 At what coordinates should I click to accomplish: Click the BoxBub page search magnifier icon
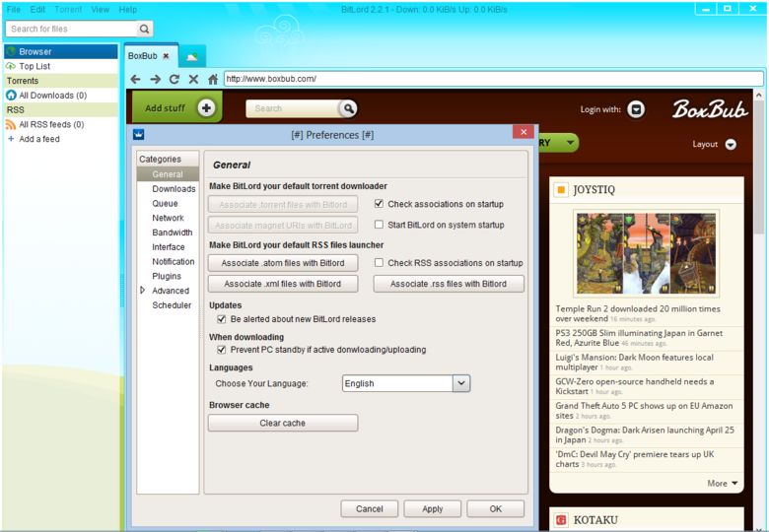[348, 108]
